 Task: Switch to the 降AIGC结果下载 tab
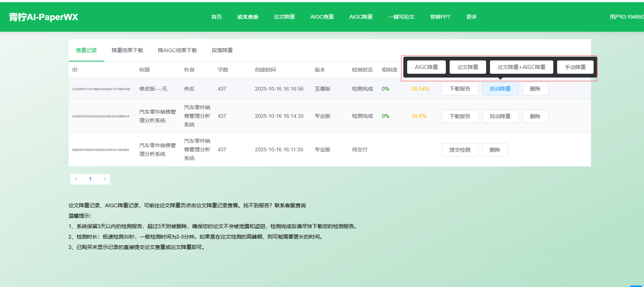click(177, 50)
